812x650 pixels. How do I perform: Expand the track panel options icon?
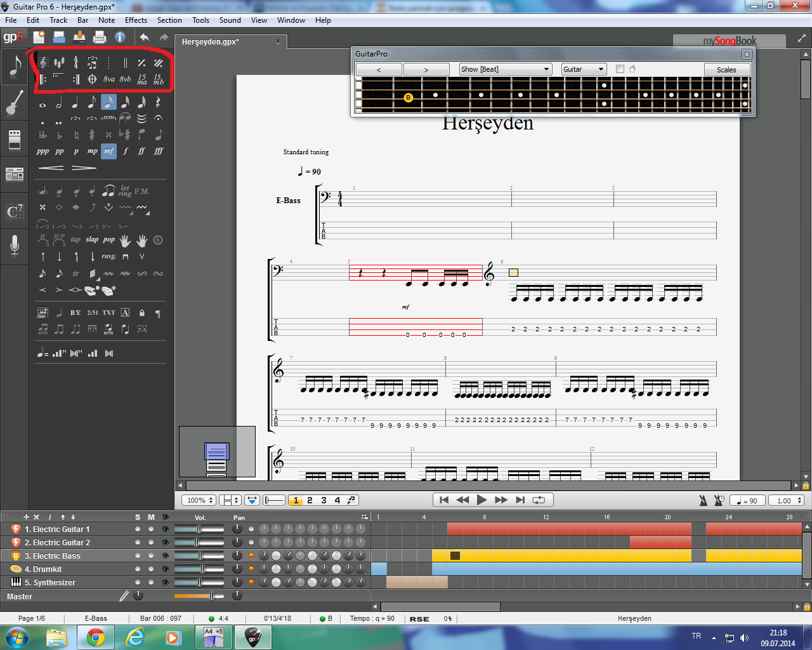point(364,517)
